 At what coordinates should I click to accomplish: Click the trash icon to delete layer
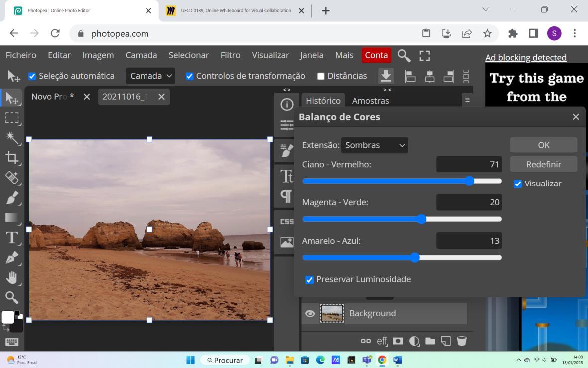tap(462, 341)
